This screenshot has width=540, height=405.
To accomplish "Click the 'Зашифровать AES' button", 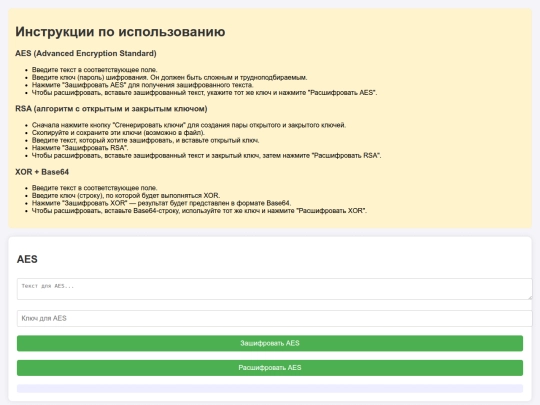I will 270,343.
